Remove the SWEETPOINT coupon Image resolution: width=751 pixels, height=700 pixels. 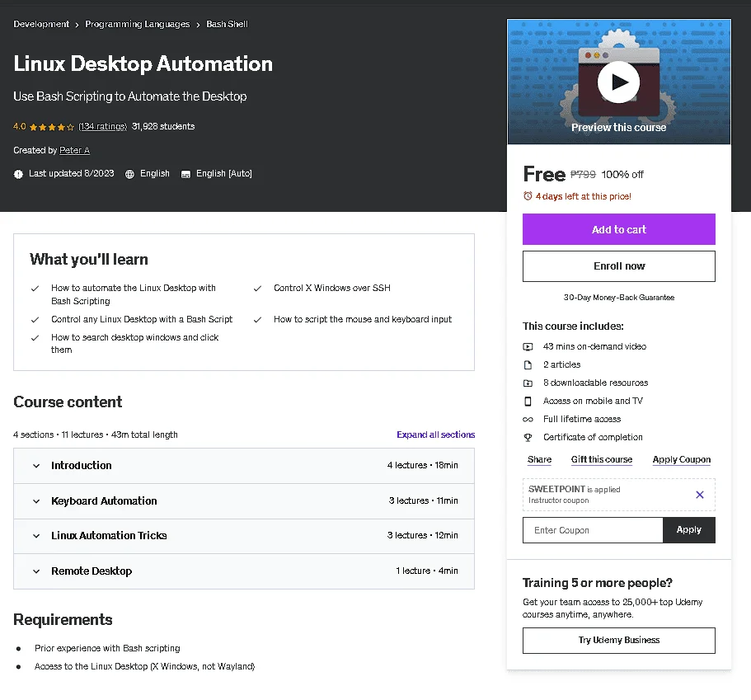click(700, 495)
